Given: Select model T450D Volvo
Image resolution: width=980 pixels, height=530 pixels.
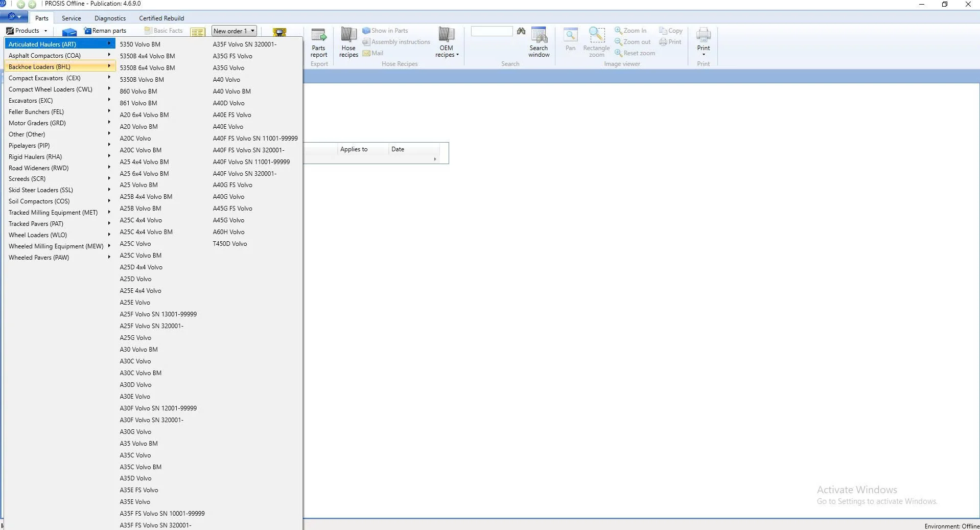Looking at the screenshot, I should (x=230, y=244).
